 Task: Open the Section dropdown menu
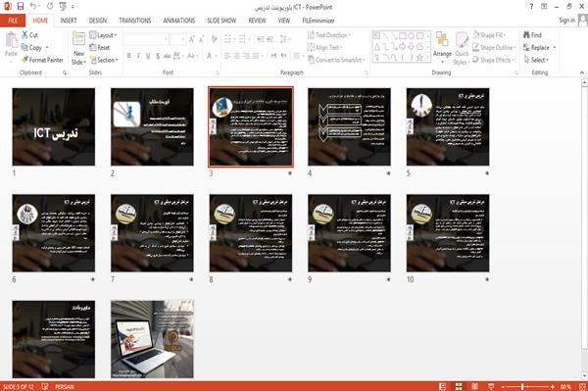[104, 60]
